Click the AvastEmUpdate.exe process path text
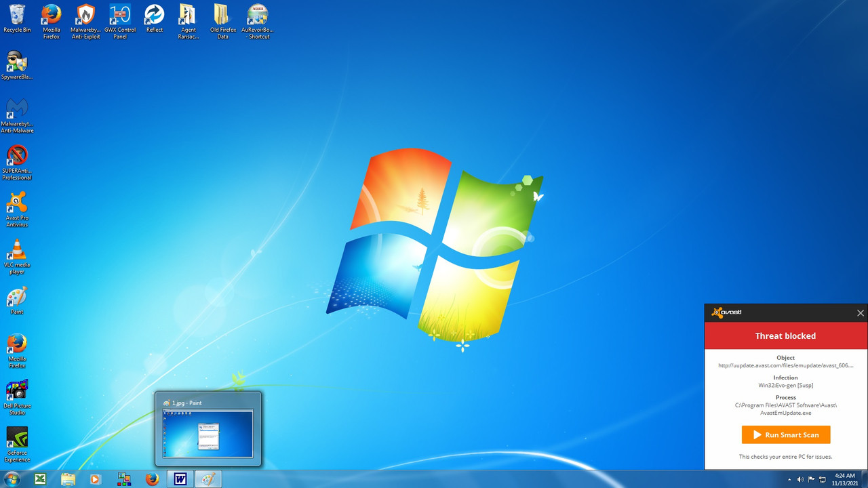868x488 pixels. point(786,409)
